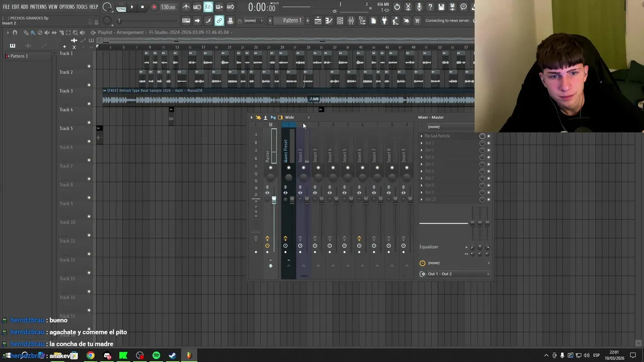Click the Equalizer label in the mixer
This screenshot has width=644, height=362.
coord(429,247)
